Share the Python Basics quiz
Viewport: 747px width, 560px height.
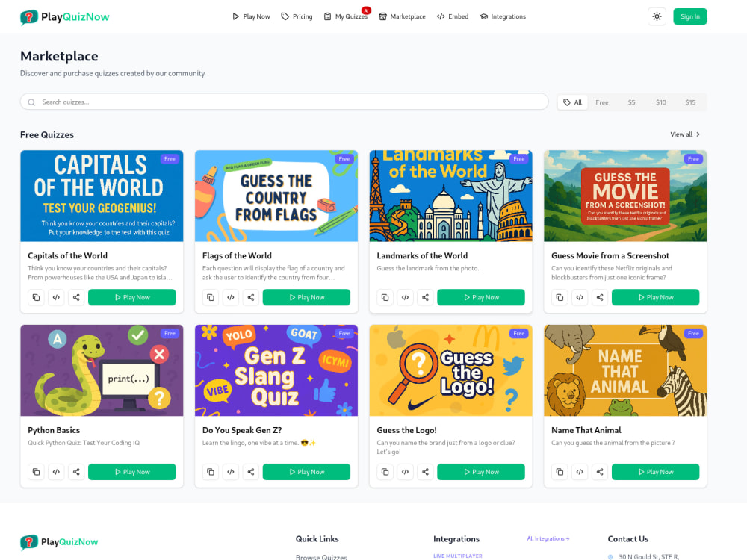(x=76, y=472)
